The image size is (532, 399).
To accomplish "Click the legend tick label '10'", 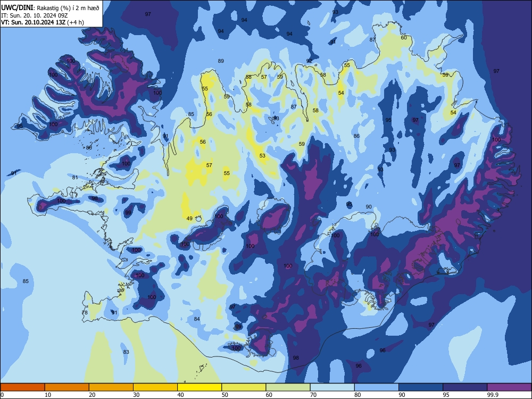I will (x=48, y=395).
